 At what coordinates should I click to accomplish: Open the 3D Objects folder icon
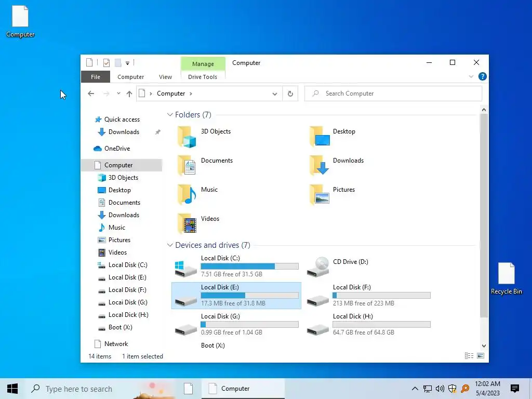[x=187, y=137]
